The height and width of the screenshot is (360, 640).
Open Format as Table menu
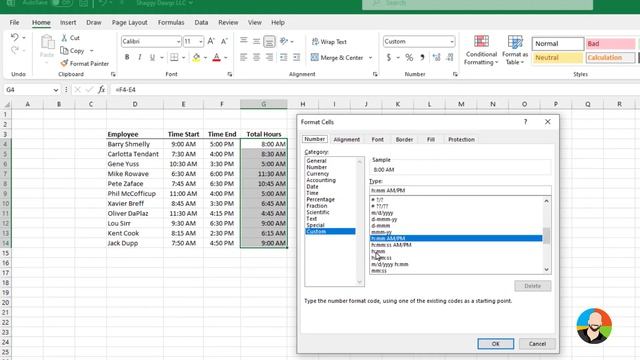[515, 50]
